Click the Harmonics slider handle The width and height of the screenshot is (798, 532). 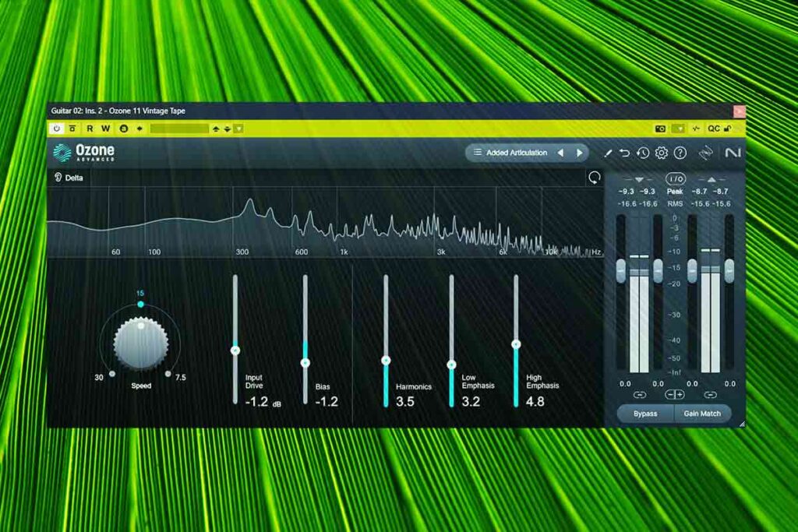point(386,361)
